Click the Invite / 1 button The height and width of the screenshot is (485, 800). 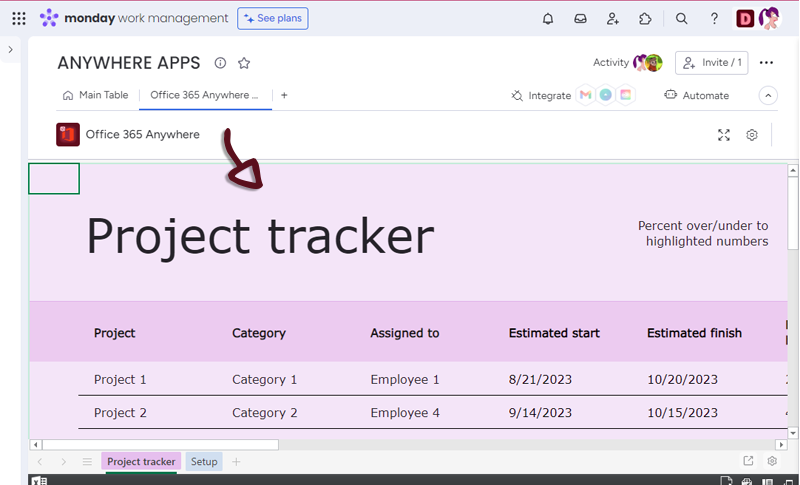tap(712, 62)
